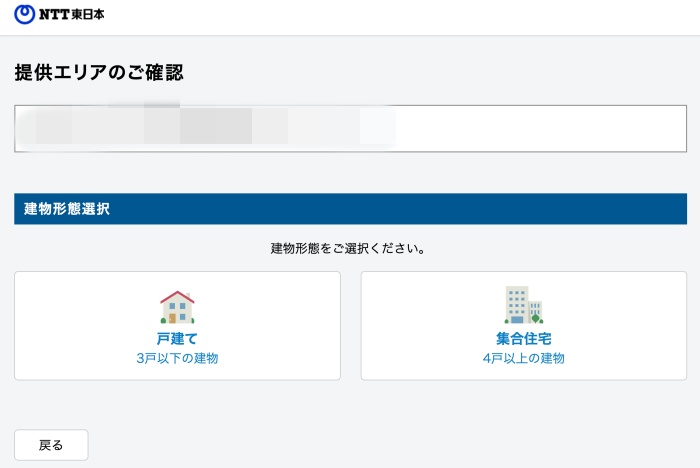Click the 建物形態をご選択ください instruction text

click(348, 248)
